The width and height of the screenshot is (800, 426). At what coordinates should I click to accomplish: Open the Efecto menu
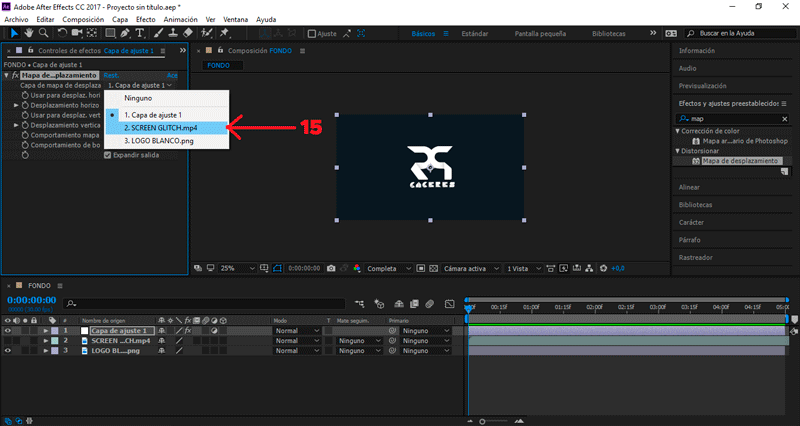click(x=145, y=19)
